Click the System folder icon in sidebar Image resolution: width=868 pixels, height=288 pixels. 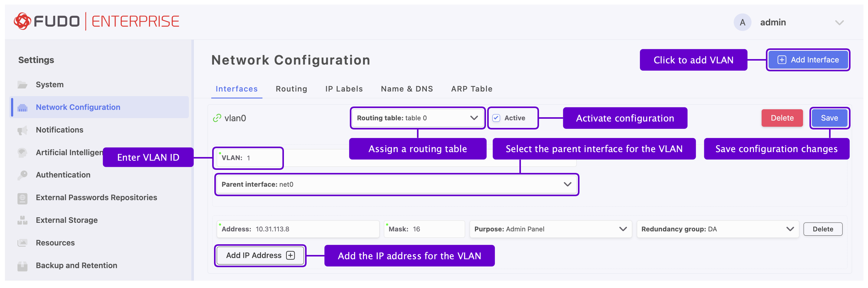(x=22, y=84)
